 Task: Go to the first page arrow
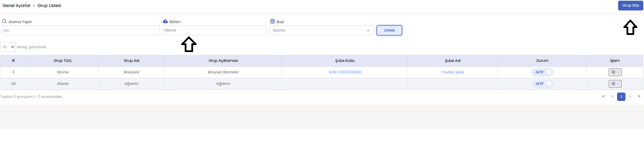[603, 96]
